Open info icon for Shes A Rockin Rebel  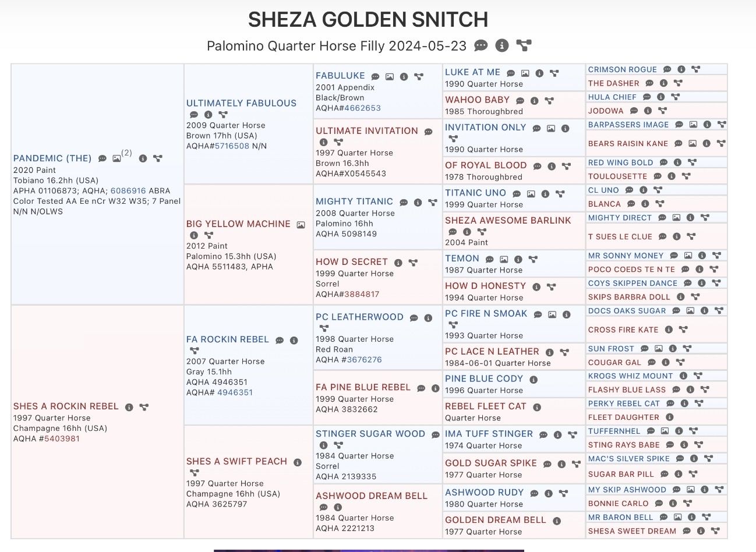pos(129,407)
